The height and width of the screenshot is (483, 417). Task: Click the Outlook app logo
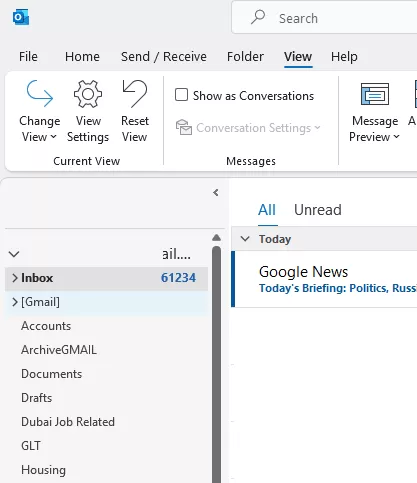point(21,17)
